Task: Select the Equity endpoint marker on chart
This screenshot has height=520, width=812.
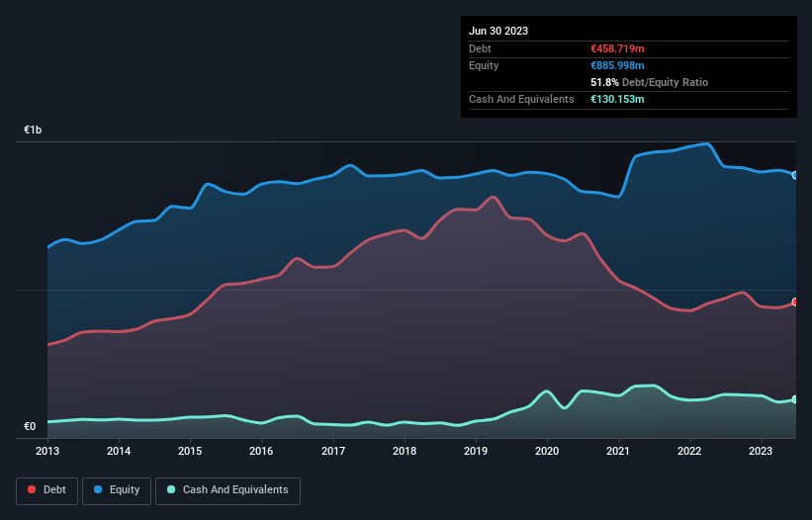Action: [795, 175]
